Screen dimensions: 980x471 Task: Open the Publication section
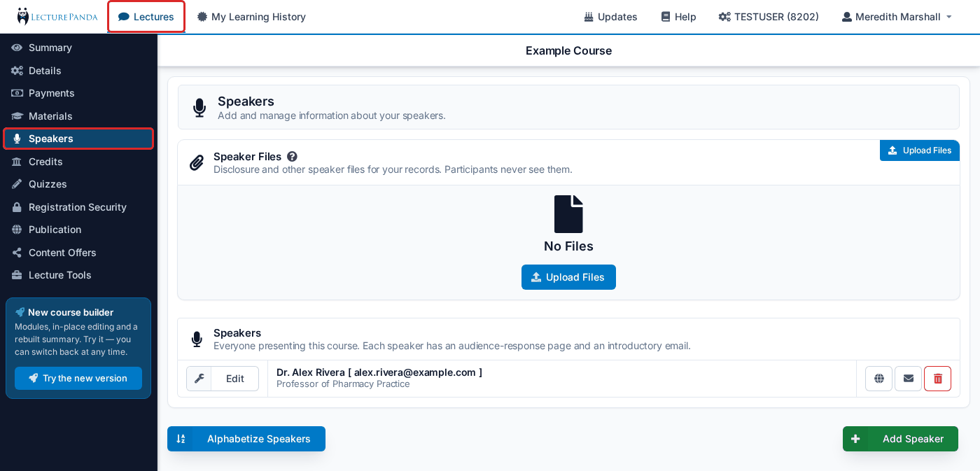pos(78,230)
